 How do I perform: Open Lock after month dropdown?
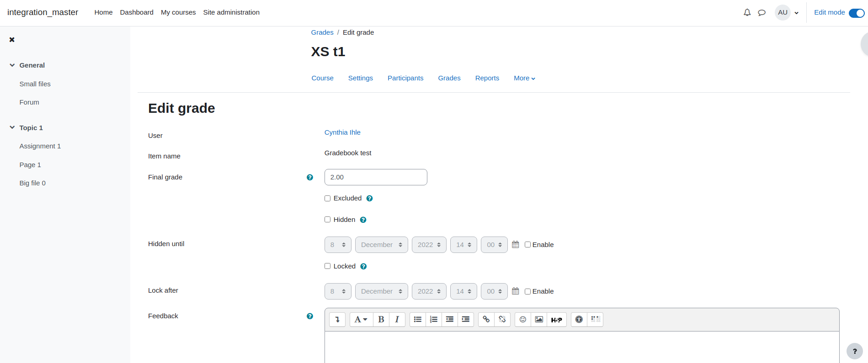click(x=382, y=291)
